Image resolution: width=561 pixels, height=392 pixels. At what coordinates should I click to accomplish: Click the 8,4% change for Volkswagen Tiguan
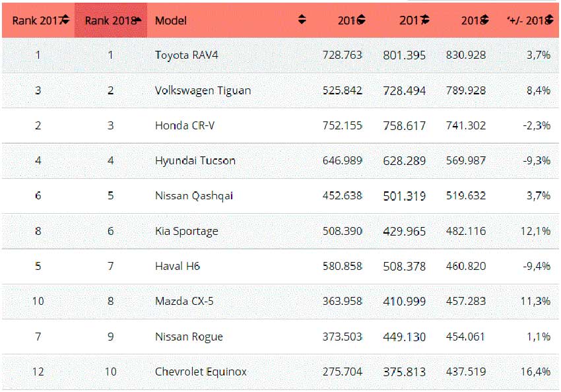coord(538,90)
